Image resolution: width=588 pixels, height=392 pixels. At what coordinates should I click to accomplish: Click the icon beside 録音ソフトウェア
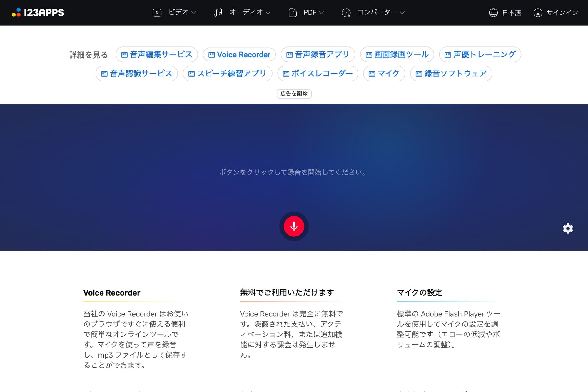[x=419, y=74]
